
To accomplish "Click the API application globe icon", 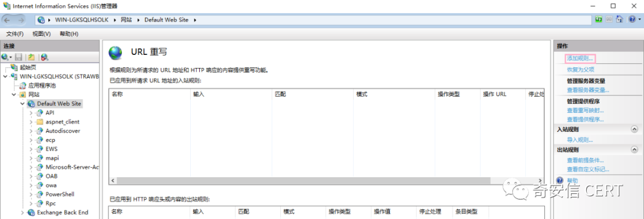I will tap(39, 113).
